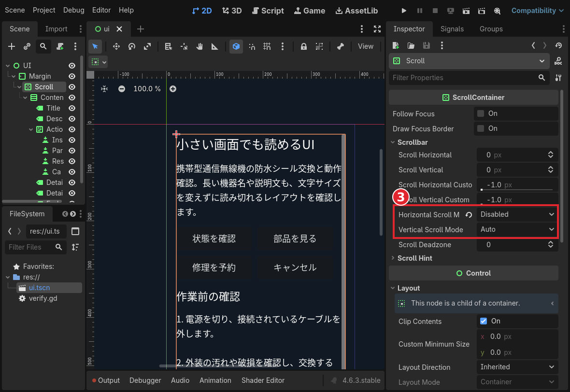Image resolution: width=570 pixels, height=392 pixels.
Task: Open the Project menu
Action: pos(44,10)
